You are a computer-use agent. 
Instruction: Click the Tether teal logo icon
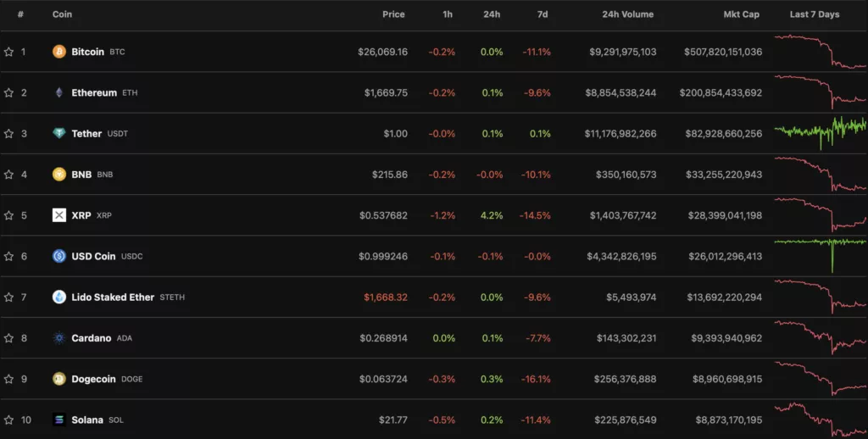point(59,133)
